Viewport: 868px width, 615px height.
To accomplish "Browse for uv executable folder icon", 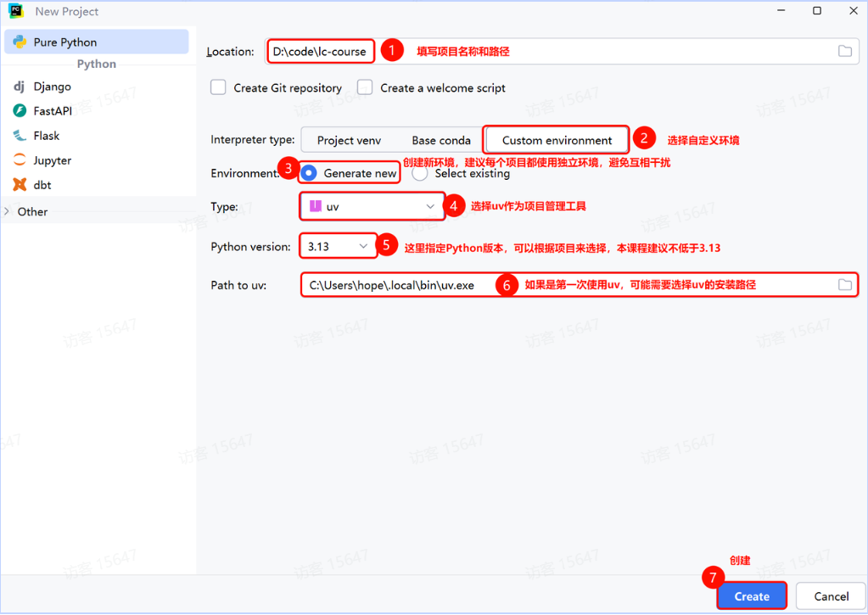I will 845,285.
